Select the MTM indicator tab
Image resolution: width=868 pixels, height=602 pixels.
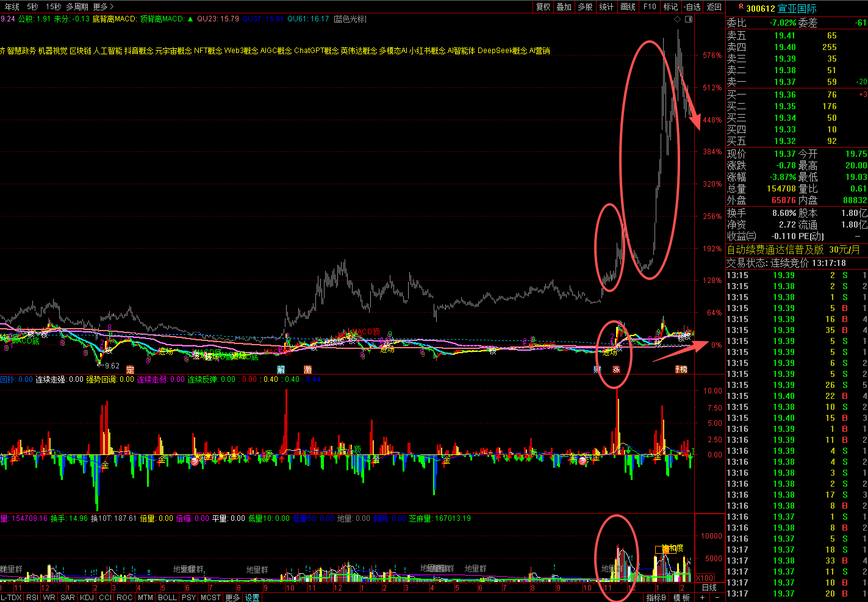click(145, 598)
